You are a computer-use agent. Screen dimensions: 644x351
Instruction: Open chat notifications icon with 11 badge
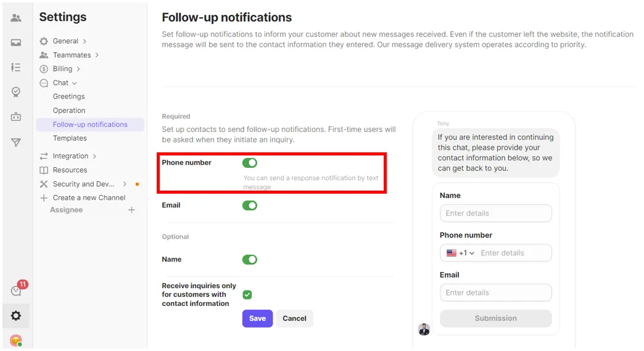tap(17, 291)
